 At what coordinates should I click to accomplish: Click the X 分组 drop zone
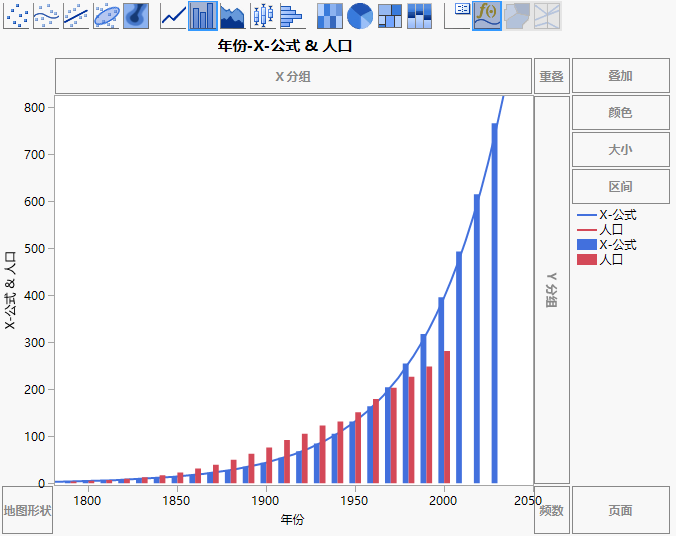pos(293,76)
